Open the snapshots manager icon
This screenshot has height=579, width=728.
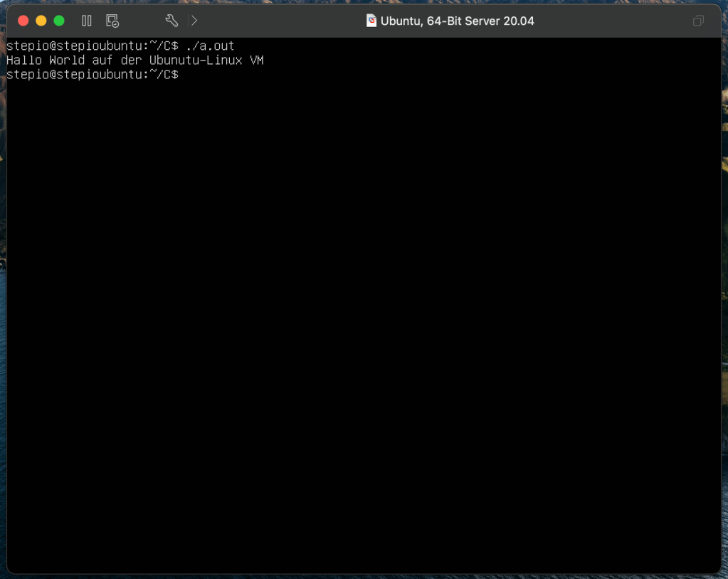[x=112, y=21]
